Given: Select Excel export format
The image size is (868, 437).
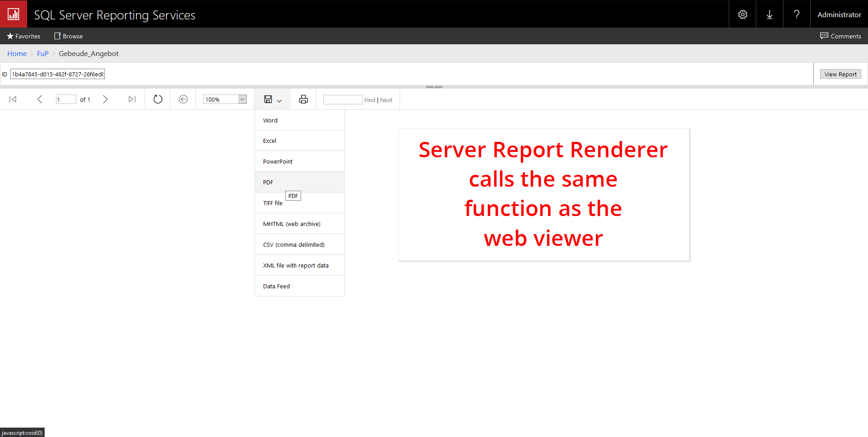Looking at the screenshot, I should (269, 141).
